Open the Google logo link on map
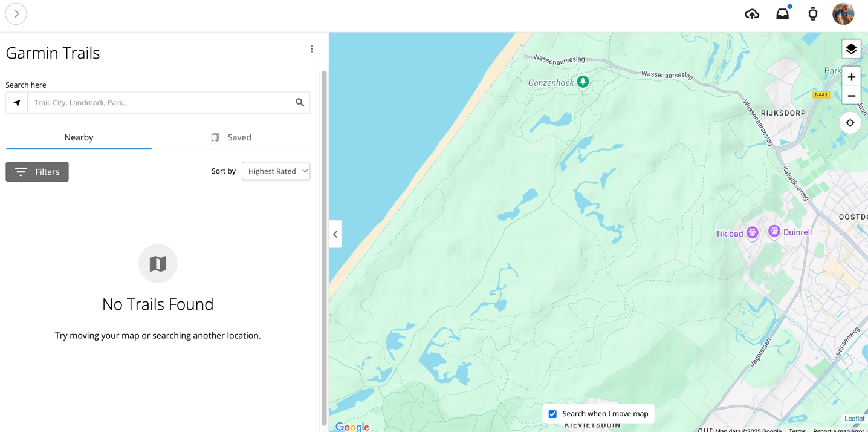 pos(352,427)
